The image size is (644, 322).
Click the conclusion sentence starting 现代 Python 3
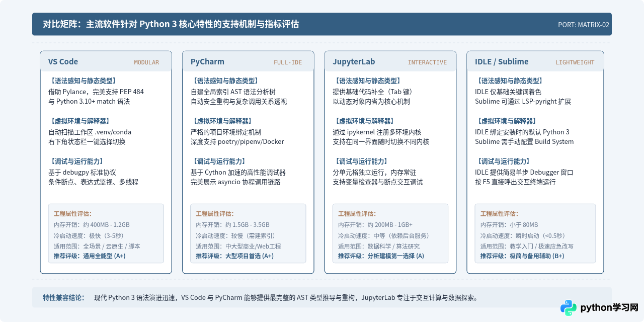286,297
